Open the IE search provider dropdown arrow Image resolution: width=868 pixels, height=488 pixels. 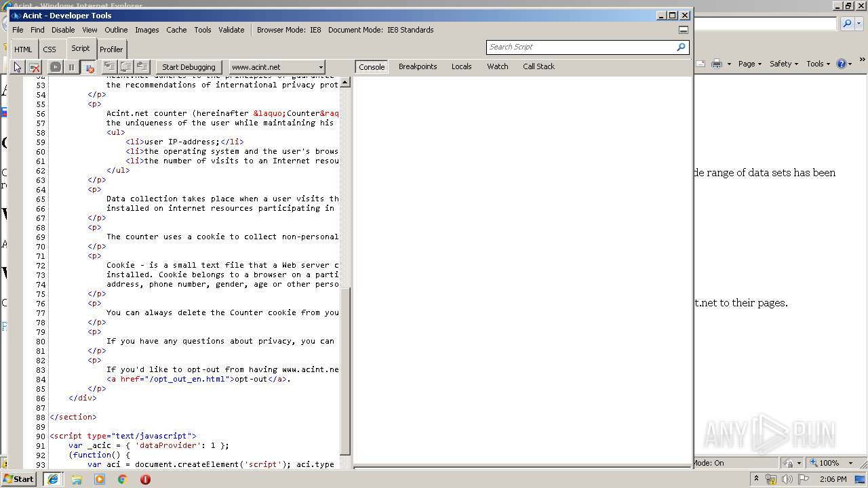coord(859,24)
